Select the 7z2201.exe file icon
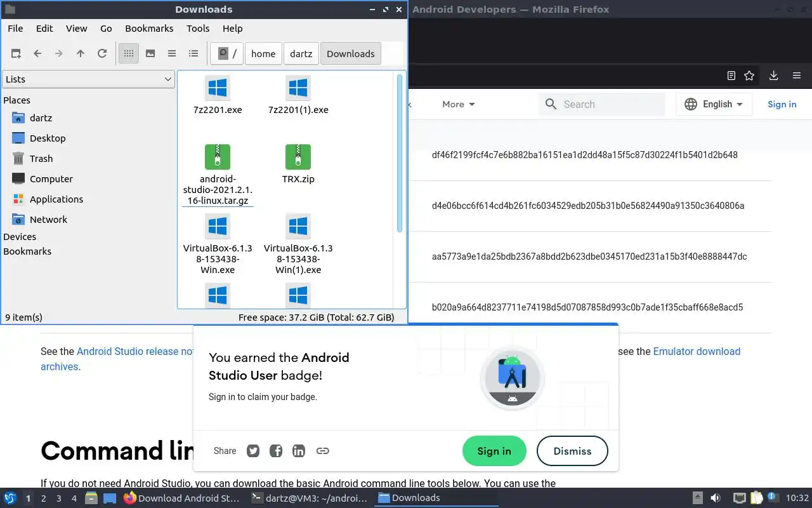This screenshot has width=812, height=508. click(x=218, y=88)
